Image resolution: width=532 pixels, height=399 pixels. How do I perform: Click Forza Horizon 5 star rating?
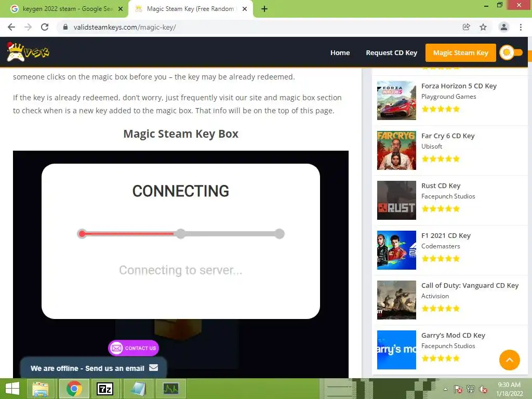(441, 109)
